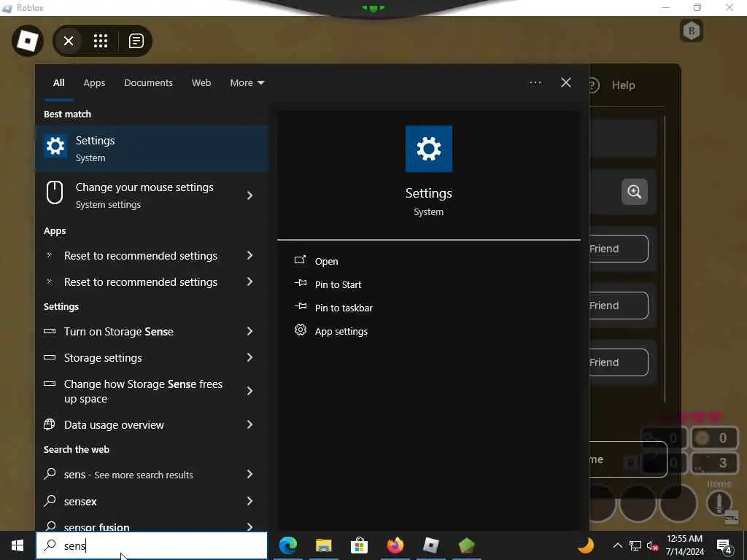Open Microsoft Store from the taskbar
Image resolution: width=747 pixels, height=560 pixels.
click(359, 545)
